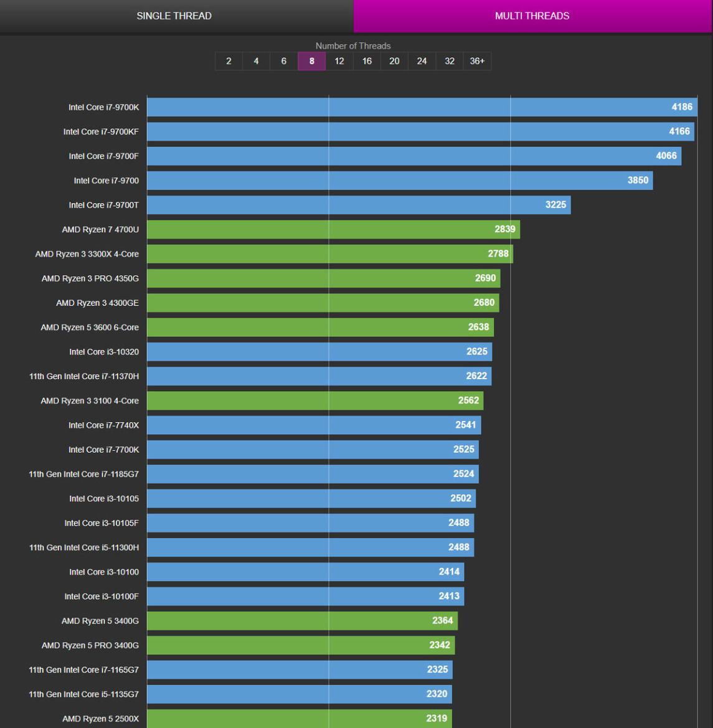The height and width of the screenshot is (728, 713).
Task: Click the score value 4166
Action: tap(679, 131)
